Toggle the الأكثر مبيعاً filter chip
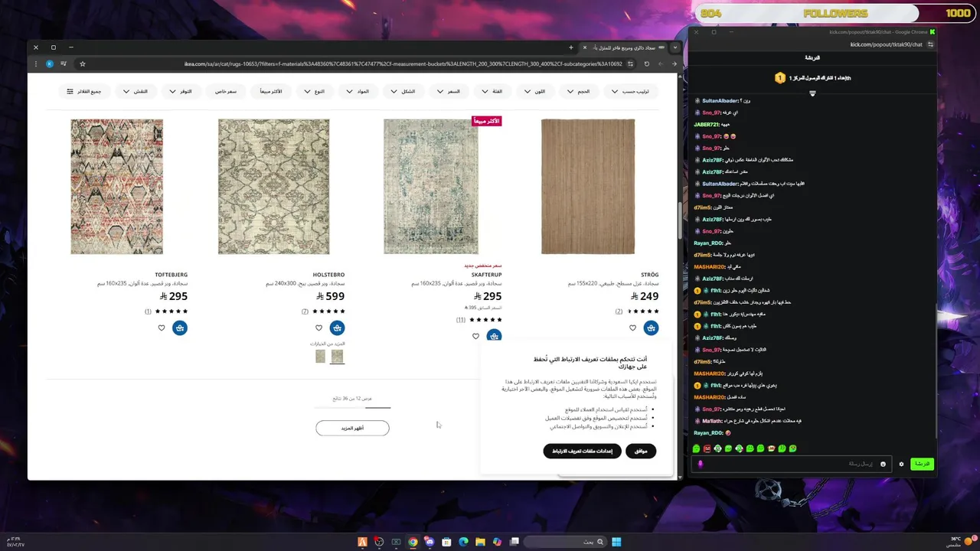 point(271,91)
